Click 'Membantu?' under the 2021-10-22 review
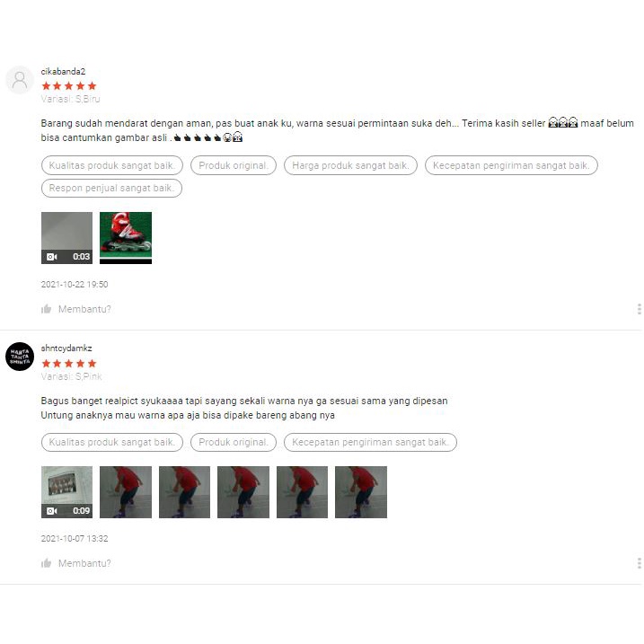644x644 pixels. point(84,309)
